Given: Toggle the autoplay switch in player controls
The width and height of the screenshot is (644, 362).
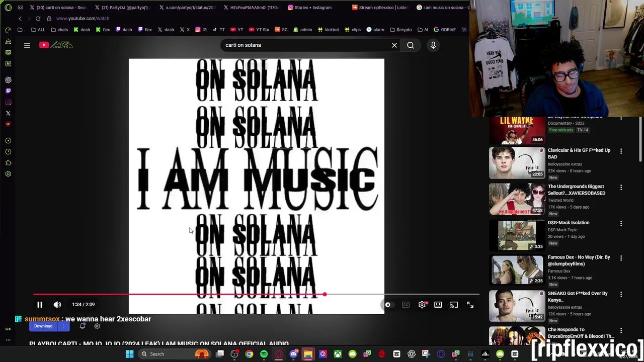Looking at the screenshot, I should click(387, 305).
